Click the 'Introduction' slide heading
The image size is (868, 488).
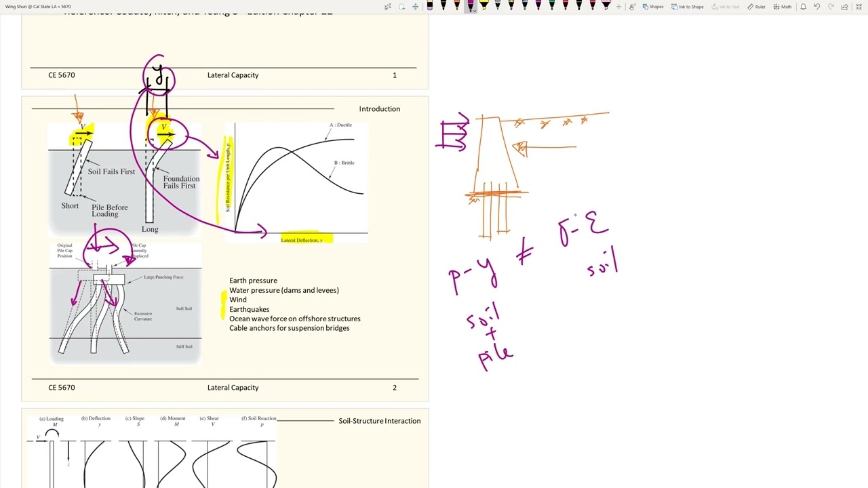click(x=380, y=108)
